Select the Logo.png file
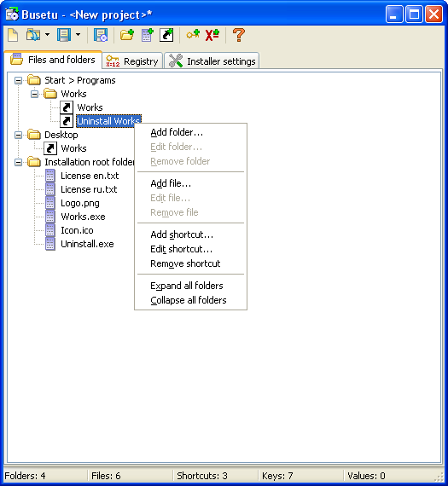448x486 pixels. 80,203
